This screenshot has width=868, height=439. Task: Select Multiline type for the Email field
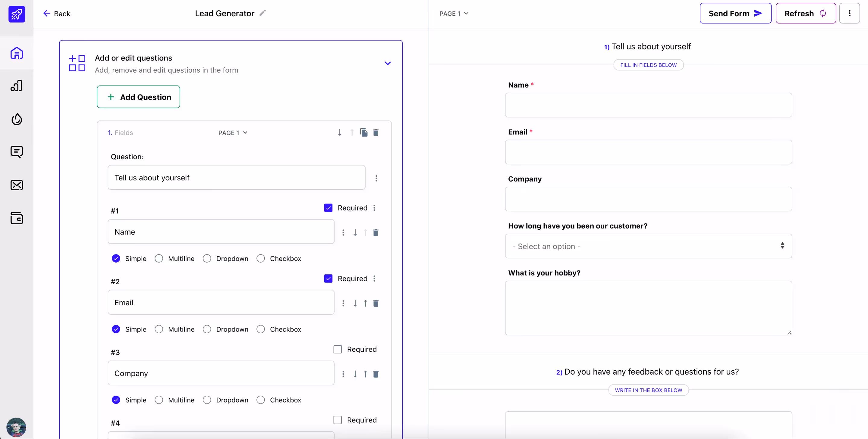pos(159,329)
